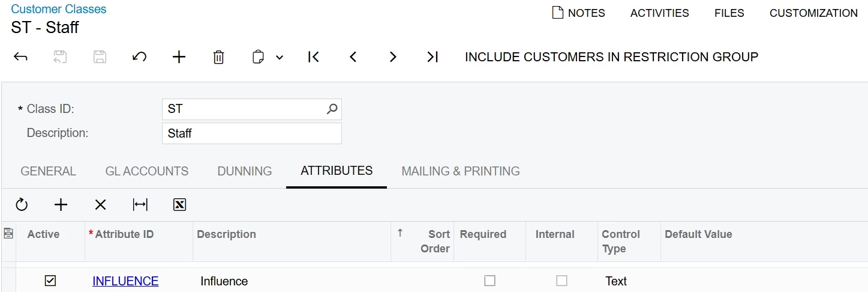This screenshot has height=292, width=868.
Task: Navigate to the previous record
Action: tap(353, 57)
